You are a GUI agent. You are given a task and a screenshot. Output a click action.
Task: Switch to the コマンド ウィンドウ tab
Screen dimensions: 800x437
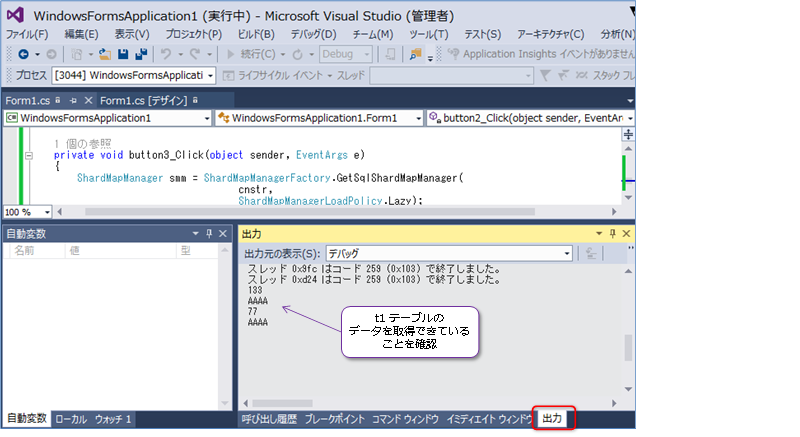[x=405, y=419]
